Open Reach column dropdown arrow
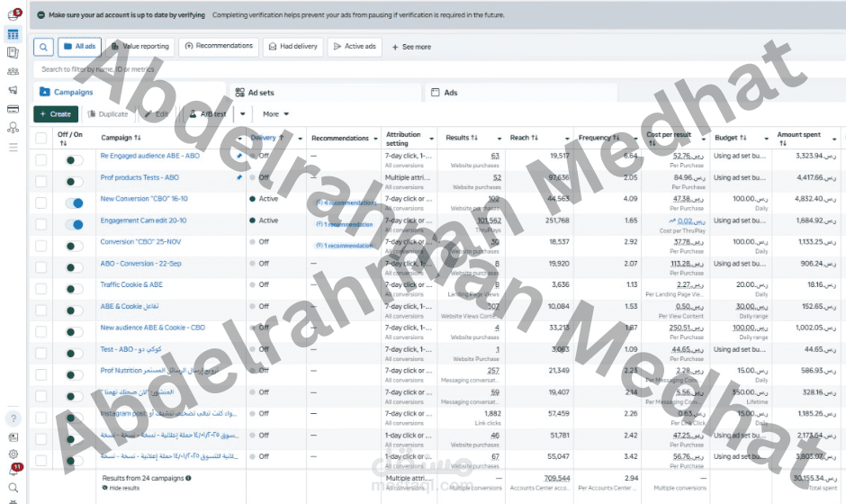846x504 pixels. pos(567,139)
